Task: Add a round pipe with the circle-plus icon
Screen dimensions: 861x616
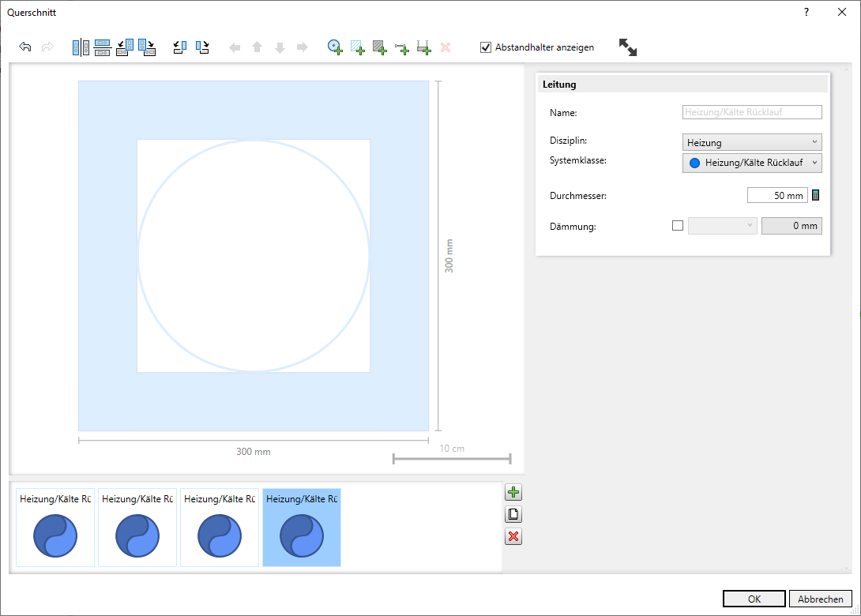Action: tap(335, 47)
